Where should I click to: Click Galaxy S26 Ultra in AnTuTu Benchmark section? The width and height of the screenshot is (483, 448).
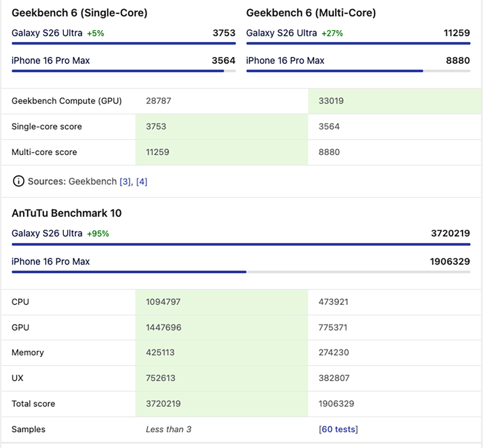(x=47, y=233)
